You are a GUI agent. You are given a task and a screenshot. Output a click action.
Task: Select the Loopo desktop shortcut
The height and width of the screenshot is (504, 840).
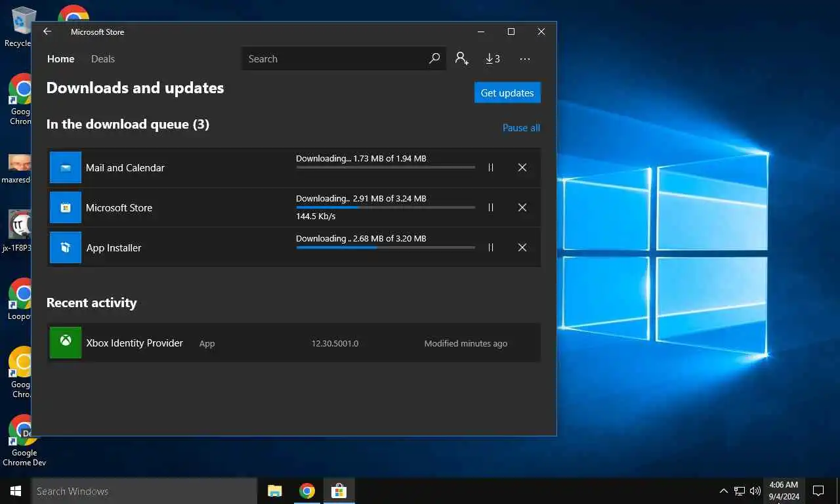(x=20, y=299)
